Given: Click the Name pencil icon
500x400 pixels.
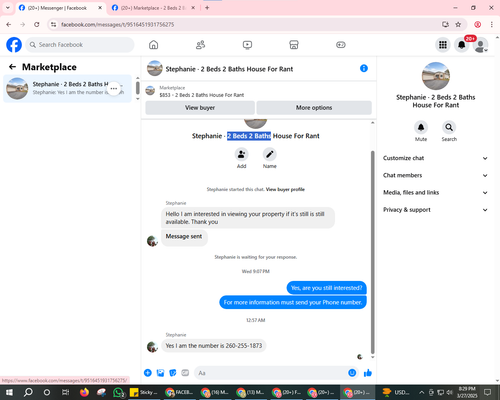Looking at the screenshot, I should point(269,155).
